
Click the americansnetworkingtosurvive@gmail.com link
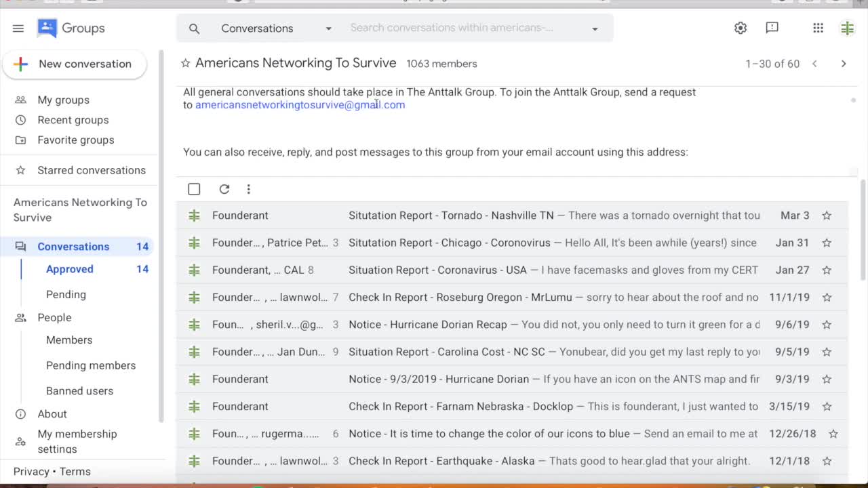coord(300,105)
